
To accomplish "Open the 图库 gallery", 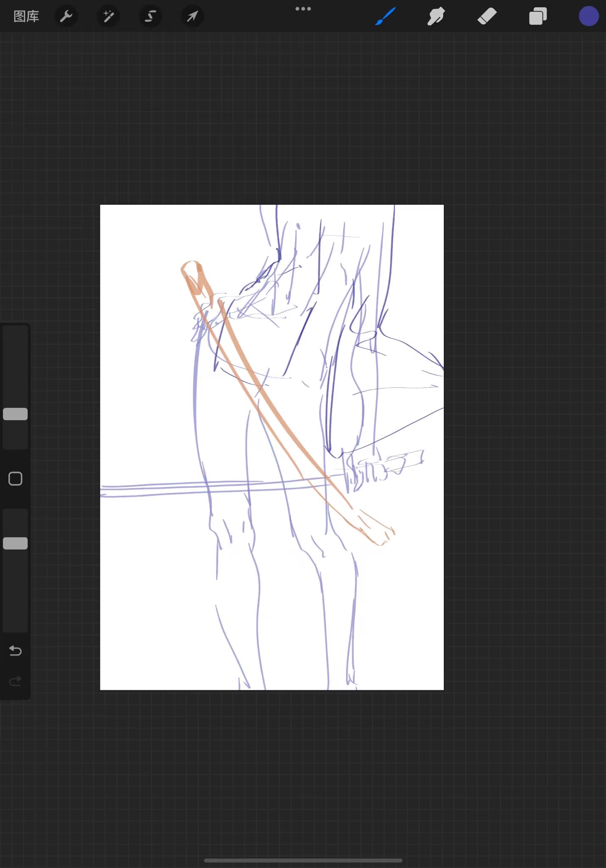I will point(26,17).
